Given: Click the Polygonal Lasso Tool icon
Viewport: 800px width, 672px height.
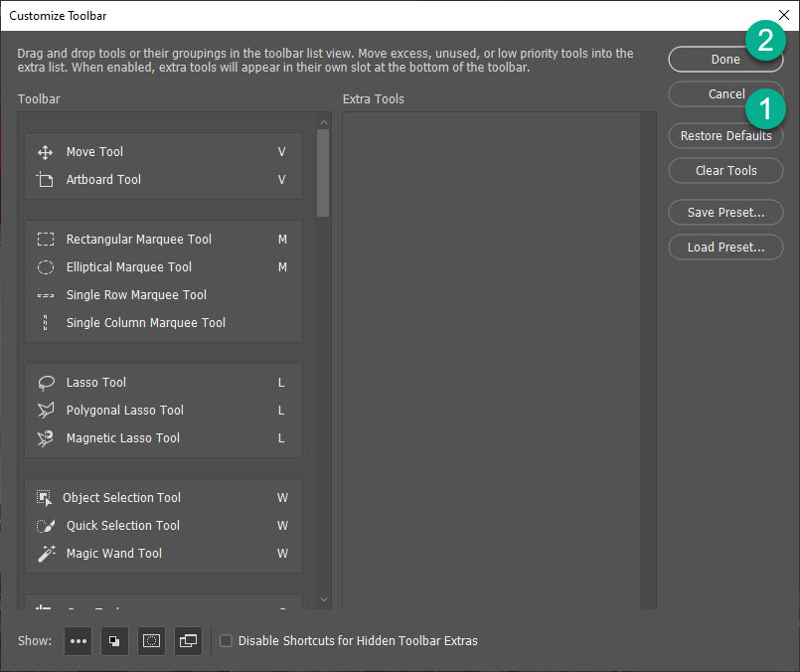Looking at the screenshot, I should tap(45, 411).
